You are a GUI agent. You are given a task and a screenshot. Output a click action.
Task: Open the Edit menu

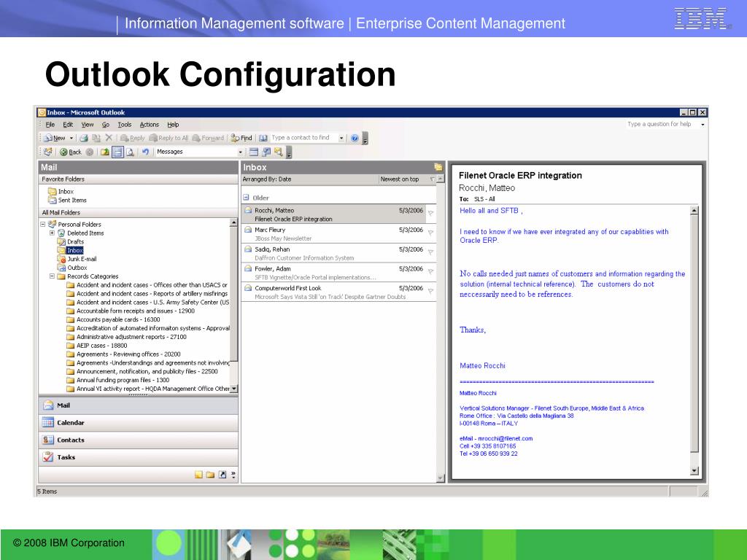(68, 125)
